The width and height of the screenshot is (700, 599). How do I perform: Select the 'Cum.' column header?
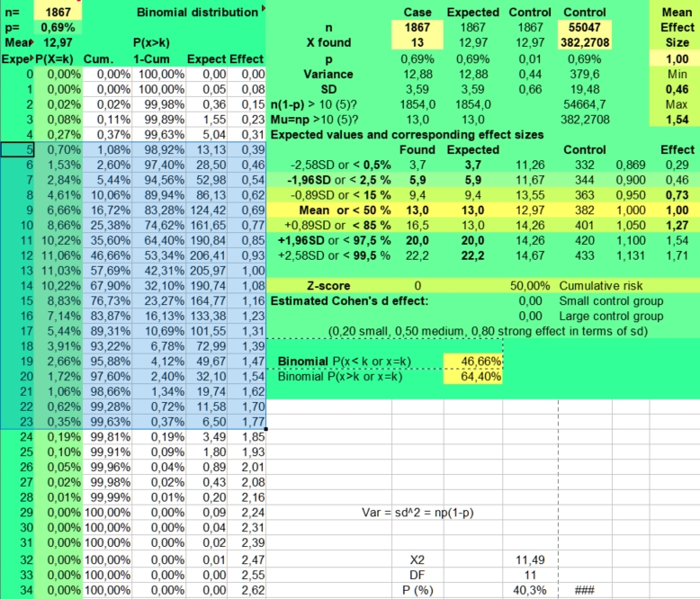click(x=99, y=59)
